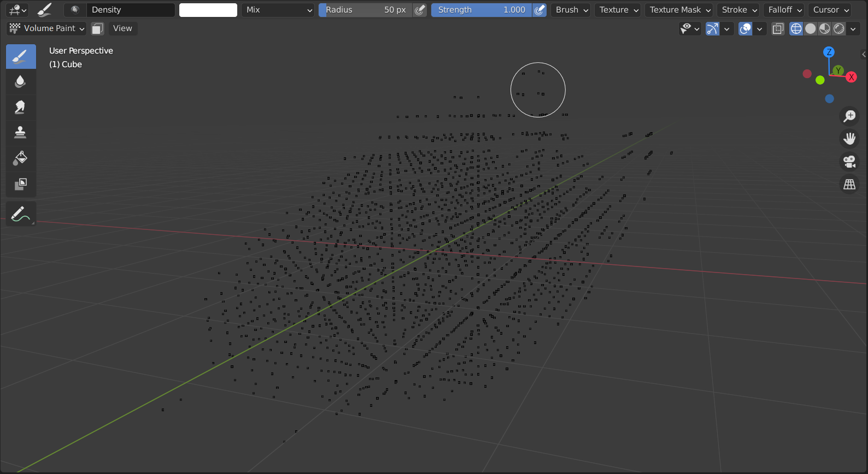
Task: Open the Mix blend mode dropdown
Action: pos(278,10)
